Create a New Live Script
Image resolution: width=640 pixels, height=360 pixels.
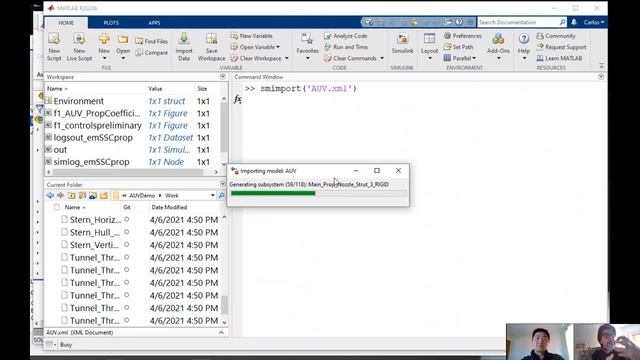[x=79, y=47]
